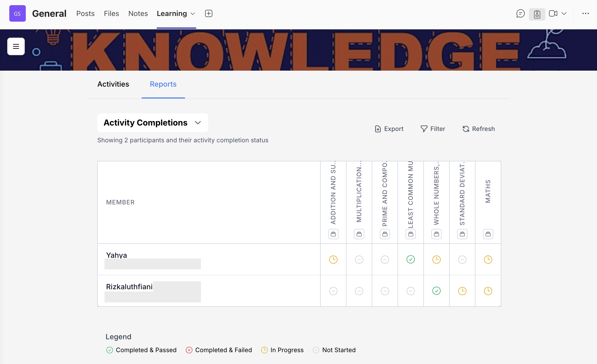Expand the Learning tab chevron

193,14
